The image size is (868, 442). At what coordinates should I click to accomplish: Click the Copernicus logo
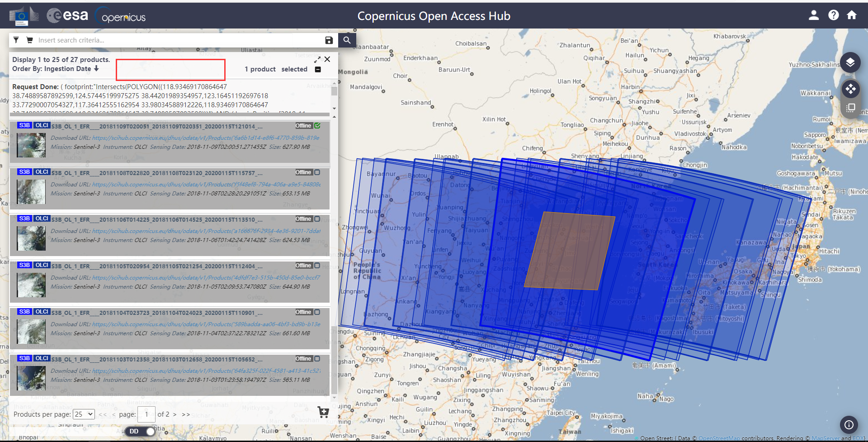121,16
